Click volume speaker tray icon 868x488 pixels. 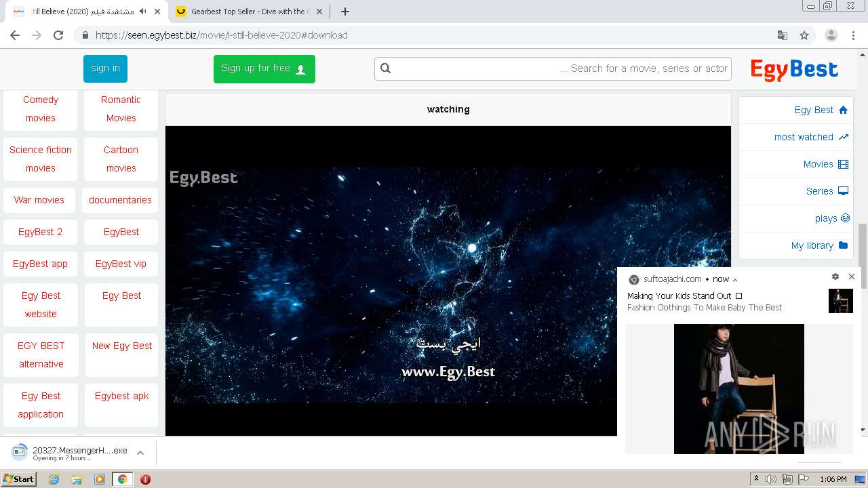(x=771, y=479)
